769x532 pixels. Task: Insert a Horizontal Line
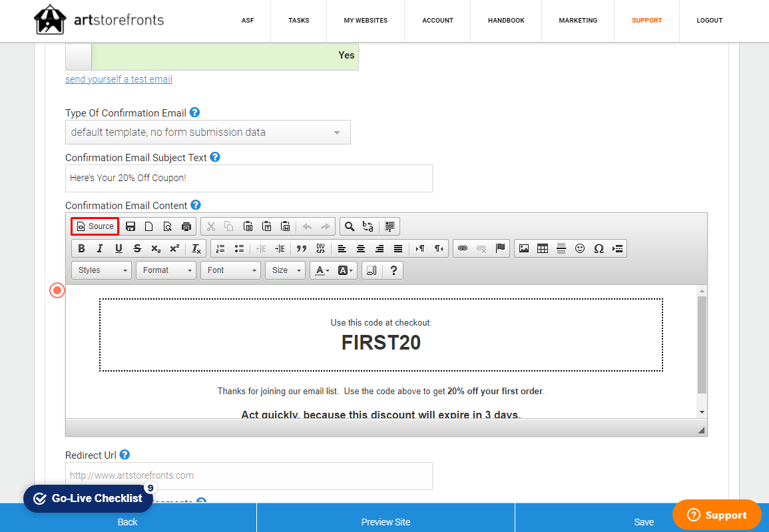click(x=561, y=248)
